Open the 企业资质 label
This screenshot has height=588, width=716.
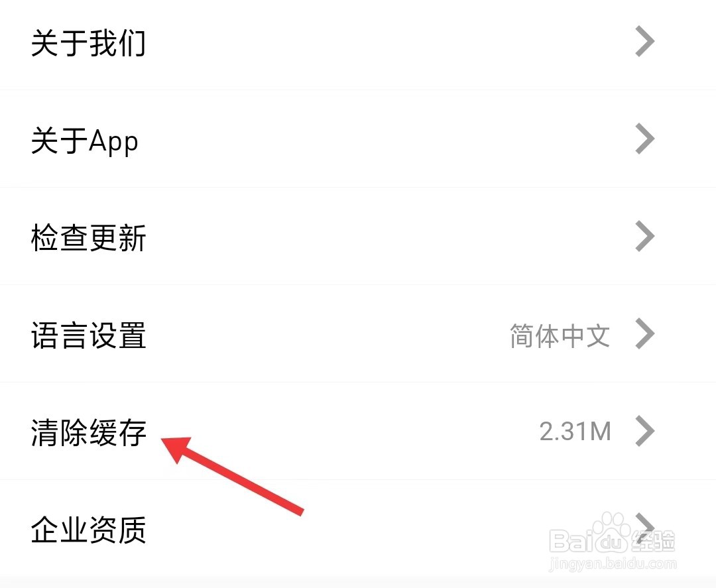[88, 530]
